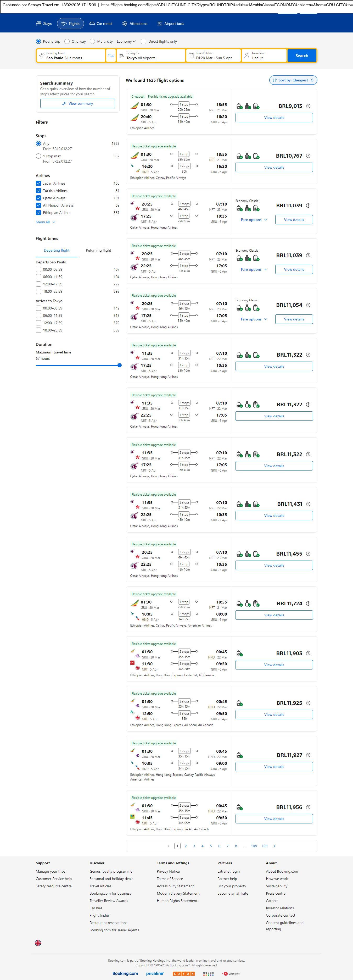
Task: Click the UK flag language icon
Action: click(38, 943)
